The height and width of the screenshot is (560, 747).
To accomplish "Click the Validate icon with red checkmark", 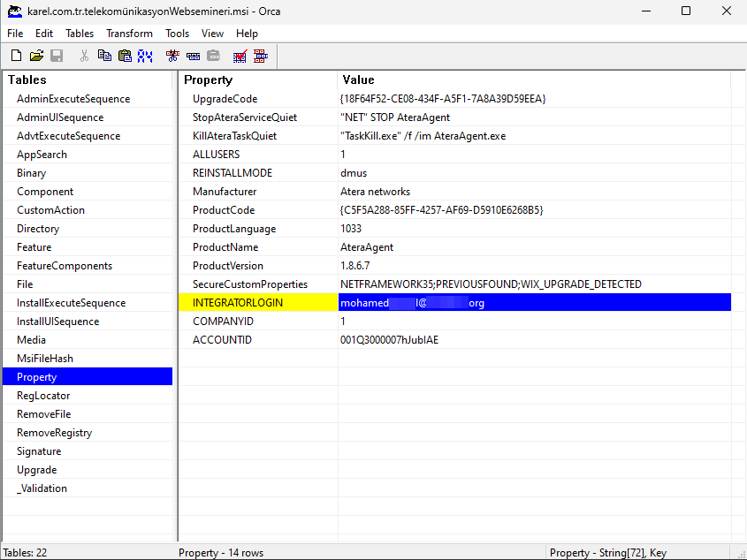I will tap(240, 57).
